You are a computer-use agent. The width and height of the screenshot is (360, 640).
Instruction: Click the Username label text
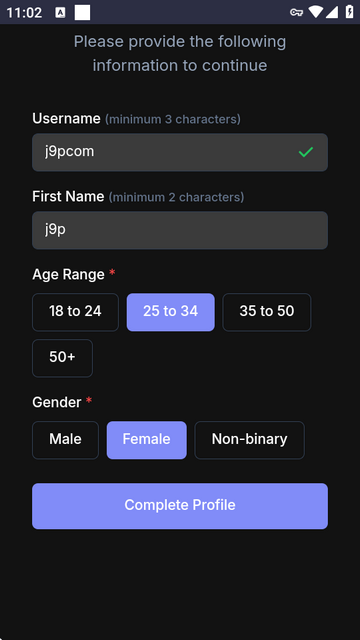pos(66,119)
